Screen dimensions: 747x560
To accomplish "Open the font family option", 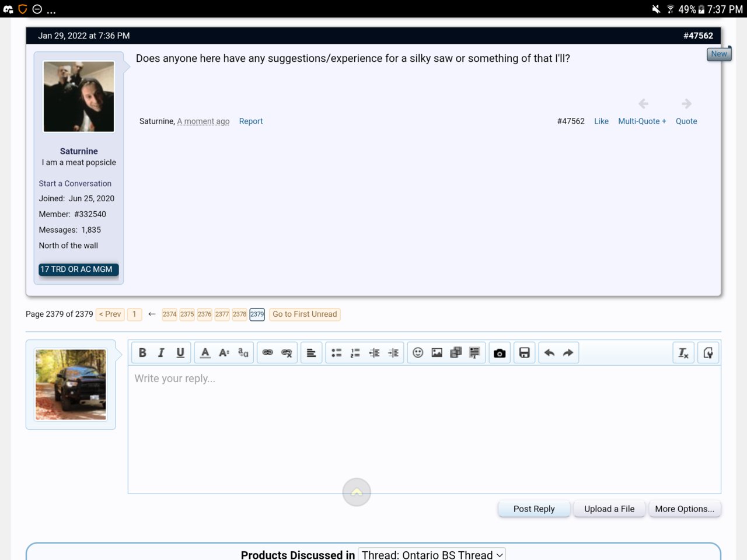I will point(243,353).
